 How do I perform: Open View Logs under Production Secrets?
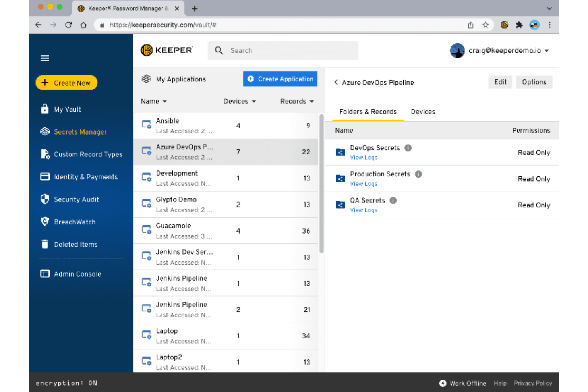[364, 183]
